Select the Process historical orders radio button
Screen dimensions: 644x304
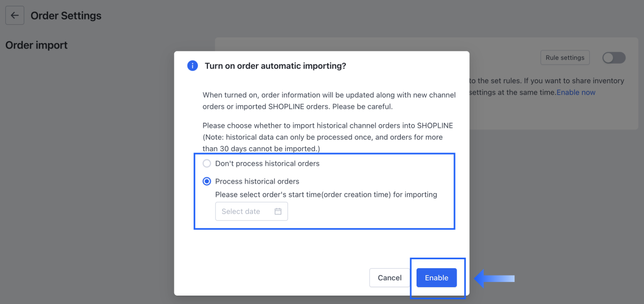[x=207, y=181]
